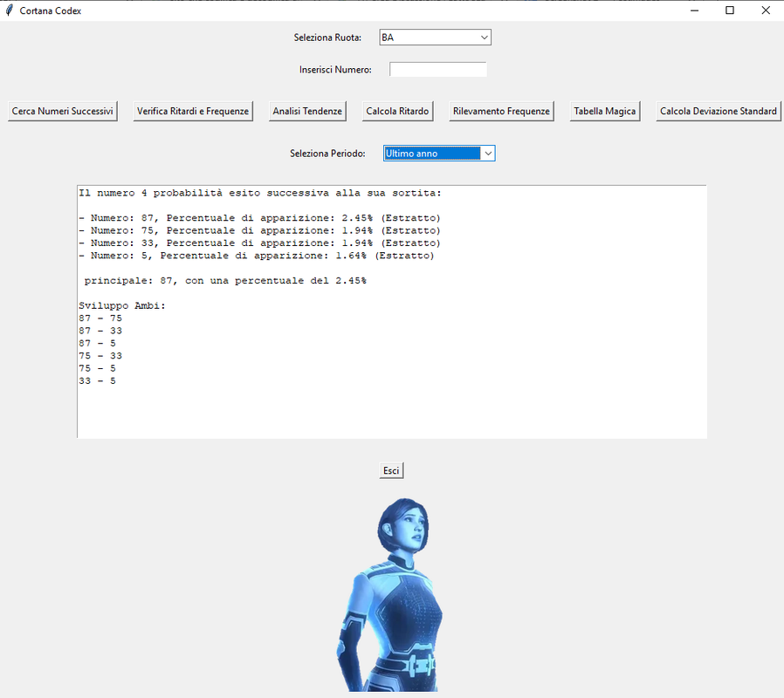
Task: Click the 'Il numero 4 probabilità' header line
Action: 260,193
